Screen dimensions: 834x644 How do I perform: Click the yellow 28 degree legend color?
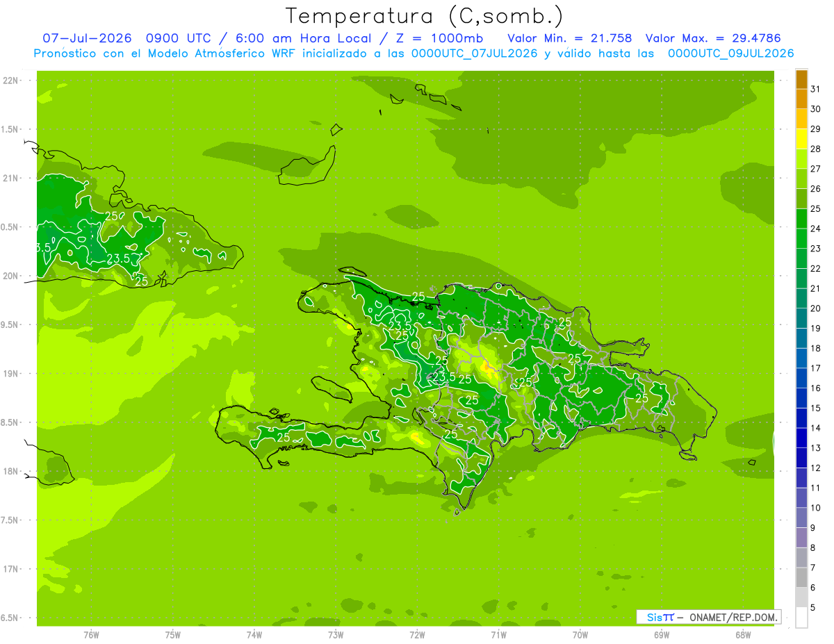click(801, 138)
